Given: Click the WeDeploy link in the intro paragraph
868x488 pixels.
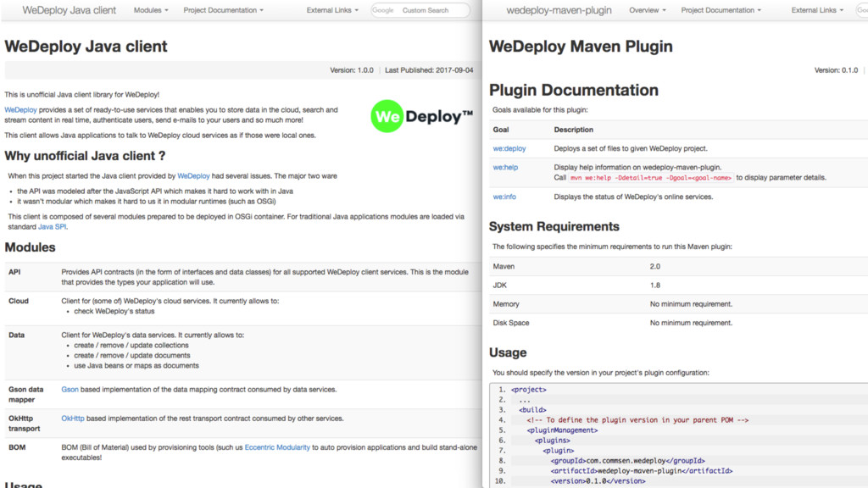Looking at the screenshot, I should click(20, 110).
